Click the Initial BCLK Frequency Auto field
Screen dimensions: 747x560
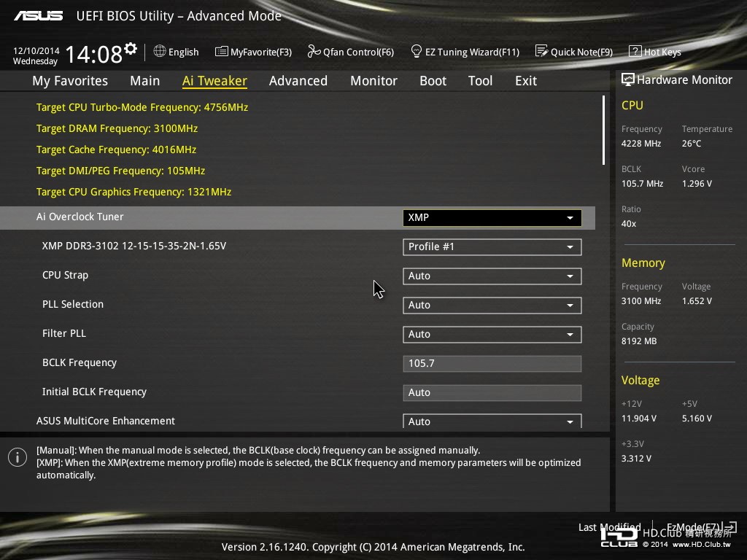(492, 392)
